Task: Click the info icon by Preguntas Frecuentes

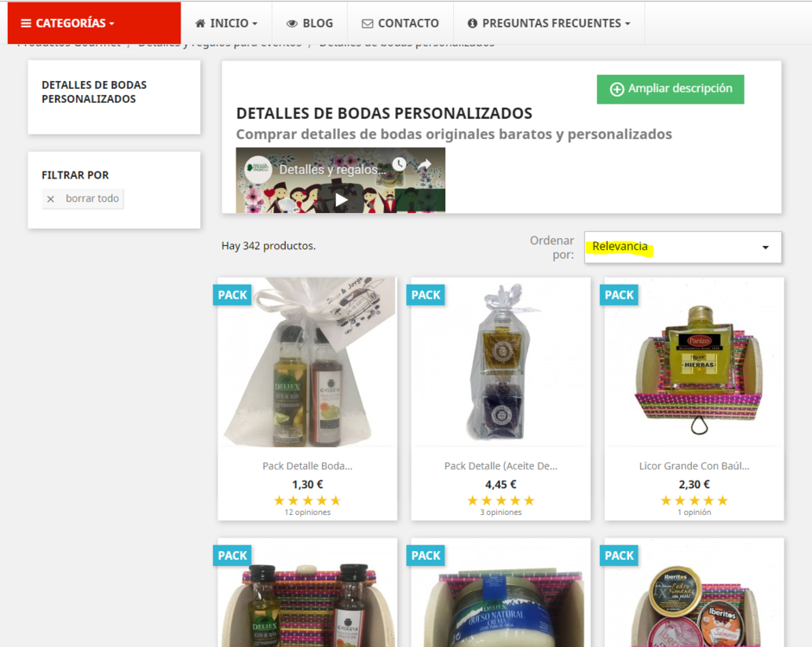Action: click(472, 23)
